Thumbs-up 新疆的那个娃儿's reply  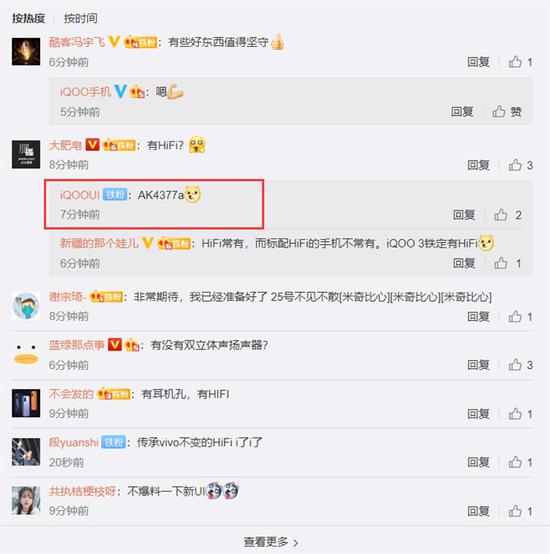click(x=507, y=263)
